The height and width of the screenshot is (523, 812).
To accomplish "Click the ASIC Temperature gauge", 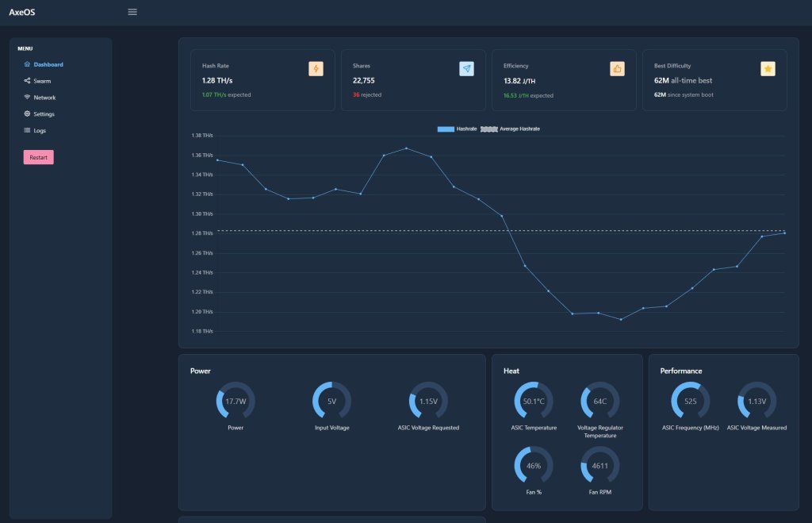I will tap(534, 402).
